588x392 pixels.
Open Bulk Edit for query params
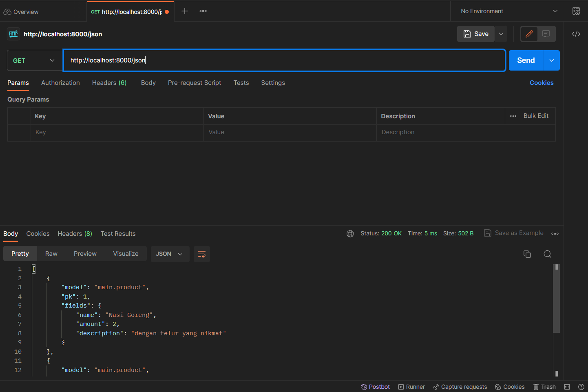tap(535, 115)
